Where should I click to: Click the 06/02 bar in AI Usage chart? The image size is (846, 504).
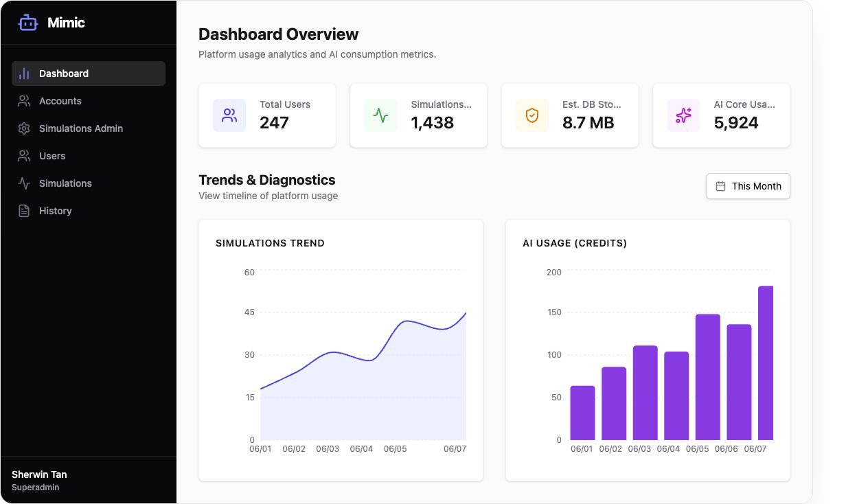(614, 404)
